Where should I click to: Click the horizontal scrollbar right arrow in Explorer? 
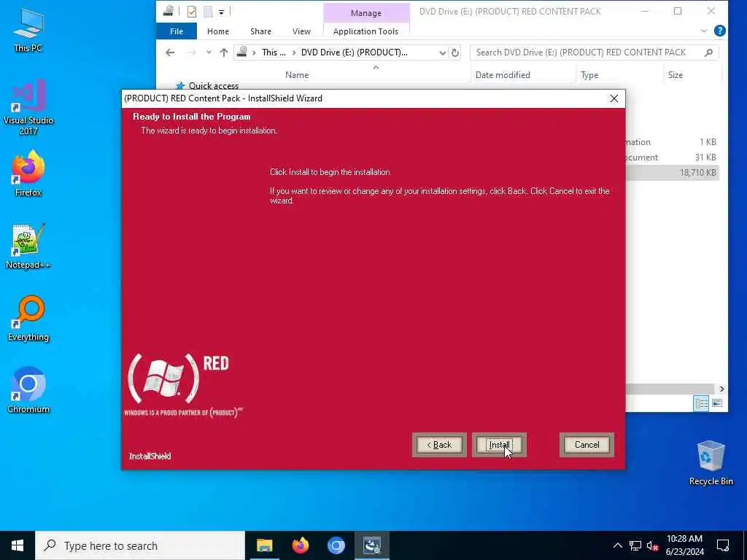pyautogui.click(x=721, y=389)
